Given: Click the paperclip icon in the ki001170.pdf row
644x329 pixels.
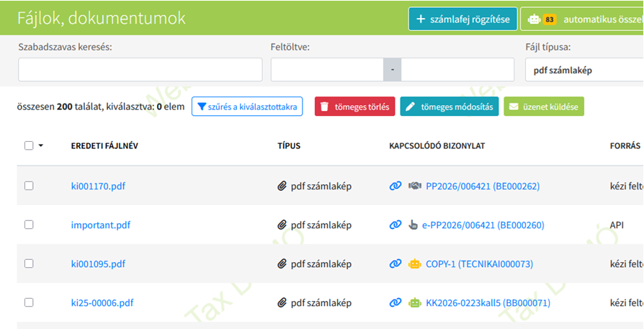Looking at the screenshot, I should tap(282, 186).
